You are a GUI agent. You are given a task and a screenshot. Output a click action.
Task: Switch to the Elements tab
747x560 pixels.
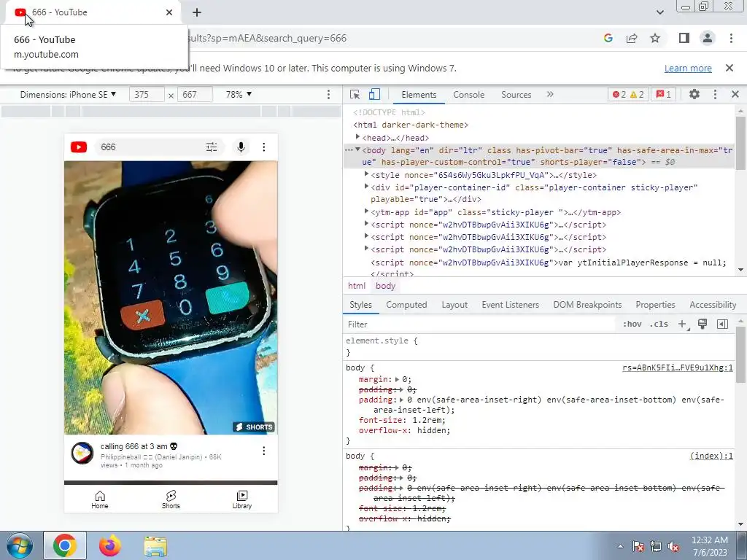[419, 94]
